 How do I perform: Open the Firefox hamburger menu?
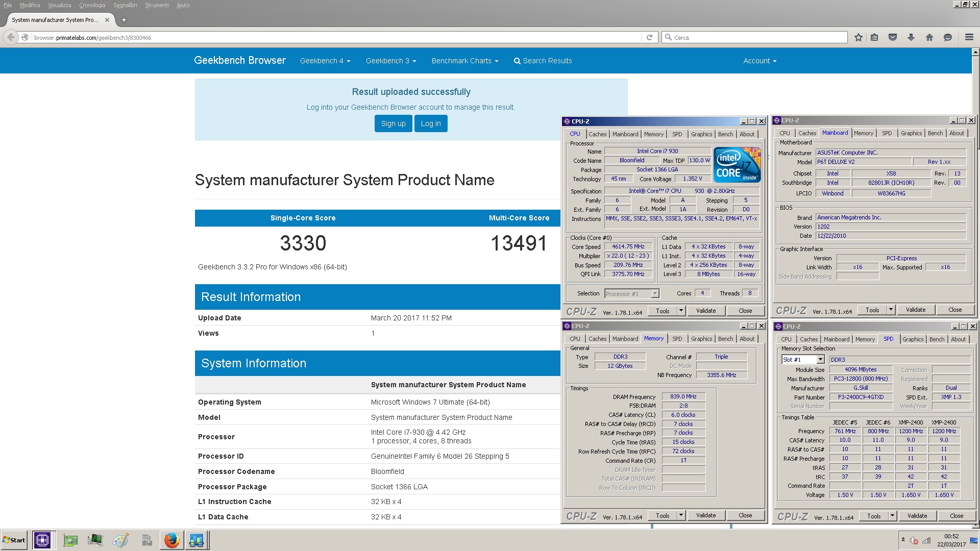(x=969, y=37)
